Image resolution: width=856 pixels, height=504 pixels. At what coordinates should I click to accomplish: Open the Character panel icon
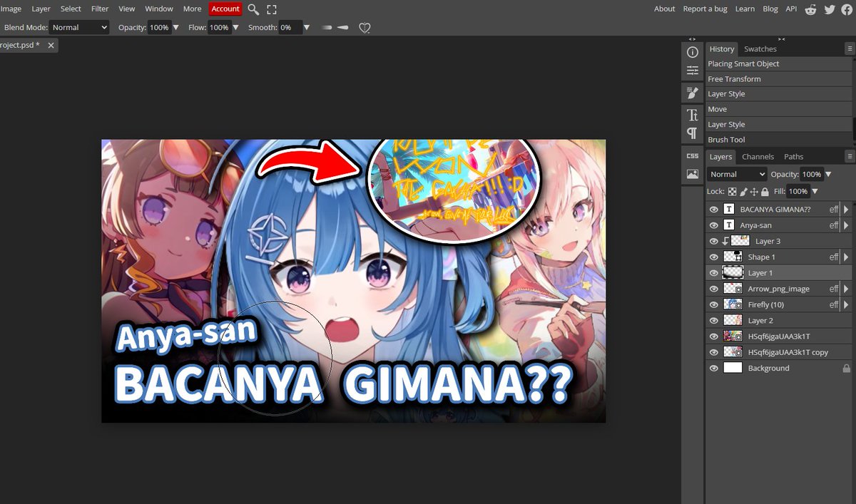(693, 115)
